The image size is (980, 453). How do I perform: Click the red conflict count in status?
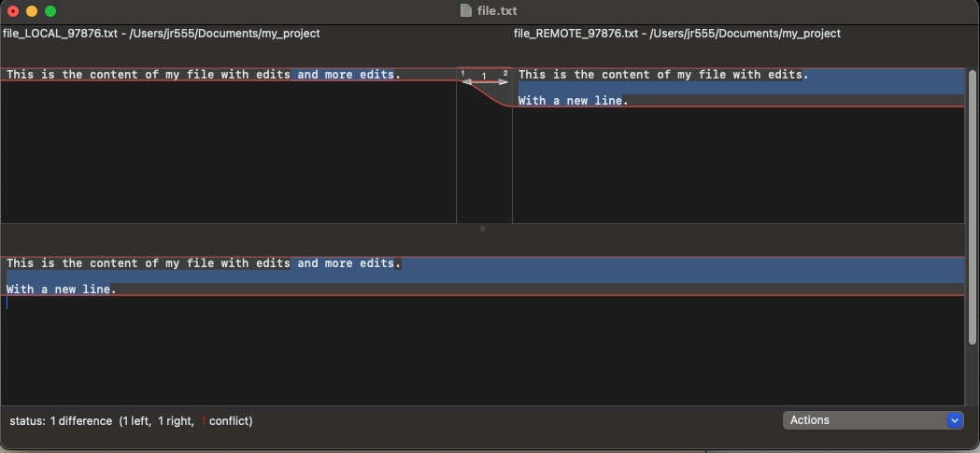204,421
